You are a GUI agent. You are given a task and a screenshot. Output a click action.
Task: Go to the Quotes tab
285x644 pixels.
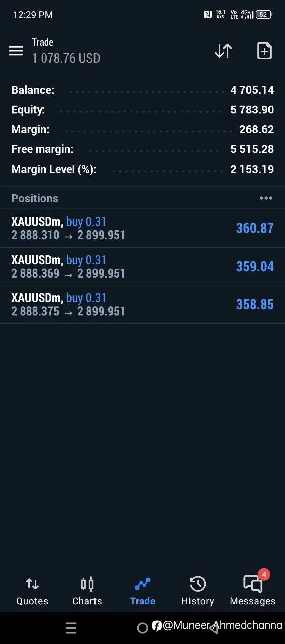pyautogui.click(x=32, y=592)
